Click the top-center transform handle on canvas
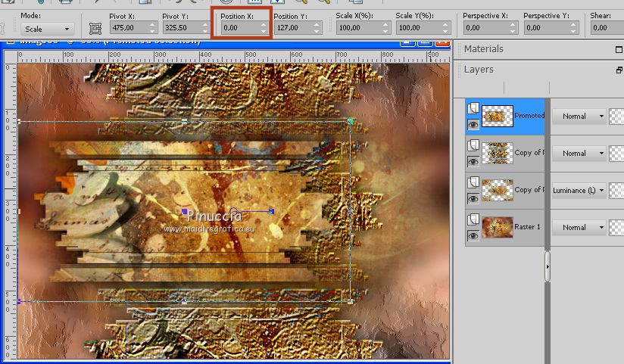The image size is (624, 364). (185, 121)
